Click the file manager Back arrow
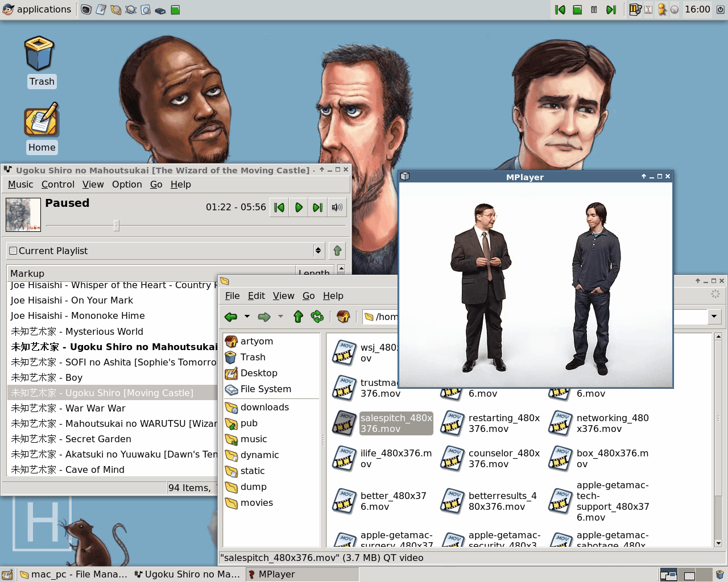Screen dimensions: 728x582 [x=231, y=317]
